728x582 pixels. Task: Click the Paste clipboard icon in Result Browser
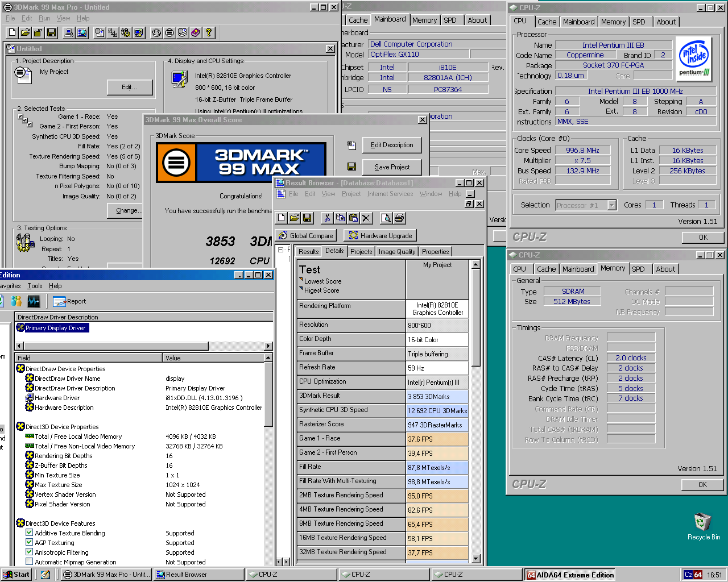coord(353,218)
